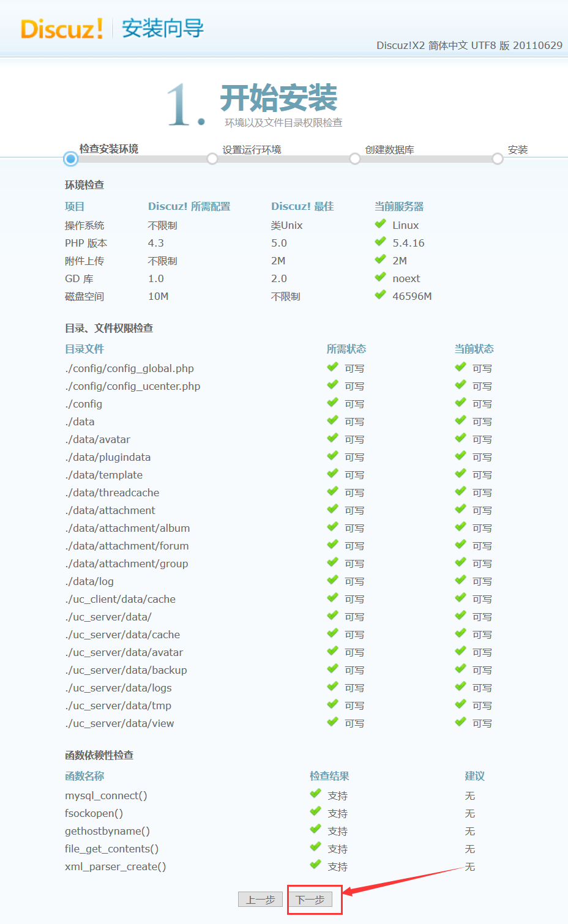Screen dimensions: 568x924
Task: Select the 安装 step marker
Action: (x=498, y=159)
